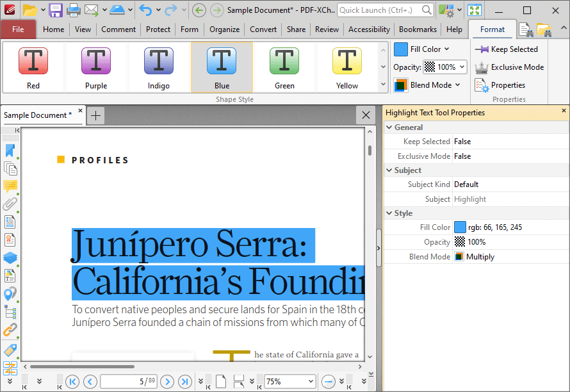Open the Attachments paperclip pane
The width and height of the screenshot is (570, 392).
(x=10, y=204)
